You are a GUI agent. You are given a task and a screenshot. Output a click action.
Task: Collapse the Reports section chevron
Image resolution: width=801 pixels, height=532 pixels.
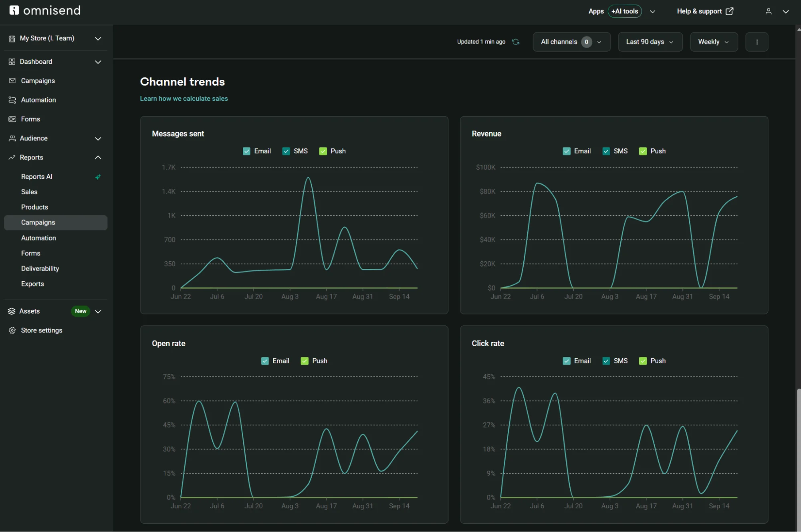coord(98,157)
